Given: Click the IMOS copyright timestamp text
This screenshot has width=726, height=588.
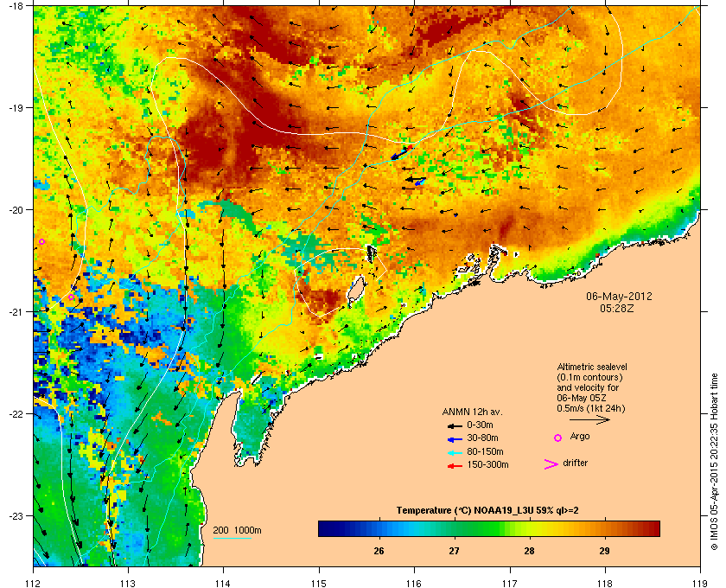Looking at the screenshot, I should (x=715, y=462).
